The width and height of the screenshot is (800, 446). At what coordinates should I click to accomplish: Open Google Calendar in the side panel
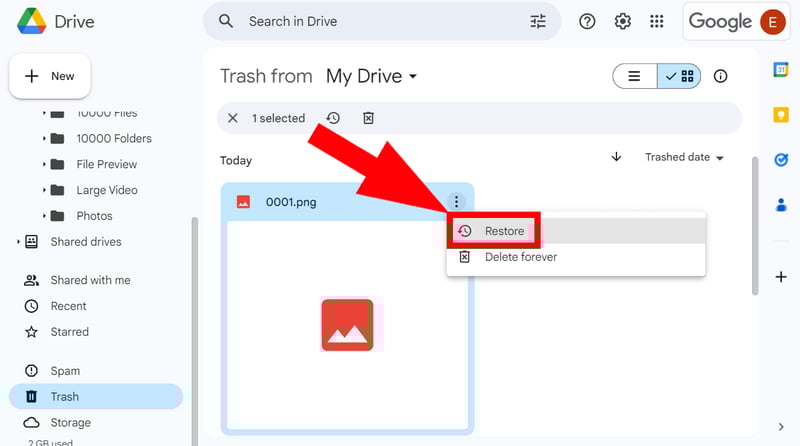(781, 69)
